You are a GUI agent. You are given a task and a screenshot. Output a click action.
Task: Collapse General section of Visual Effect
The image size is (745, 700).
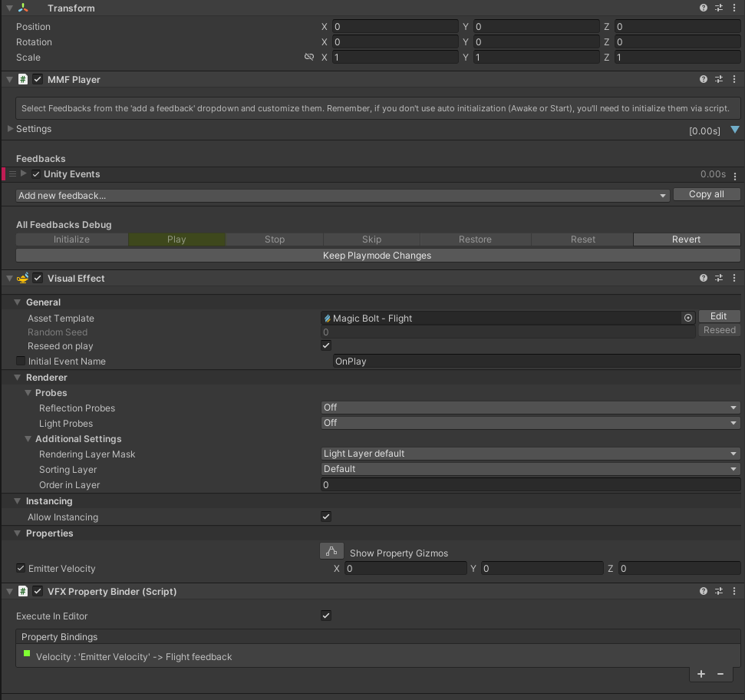click(x=18, y=302)
